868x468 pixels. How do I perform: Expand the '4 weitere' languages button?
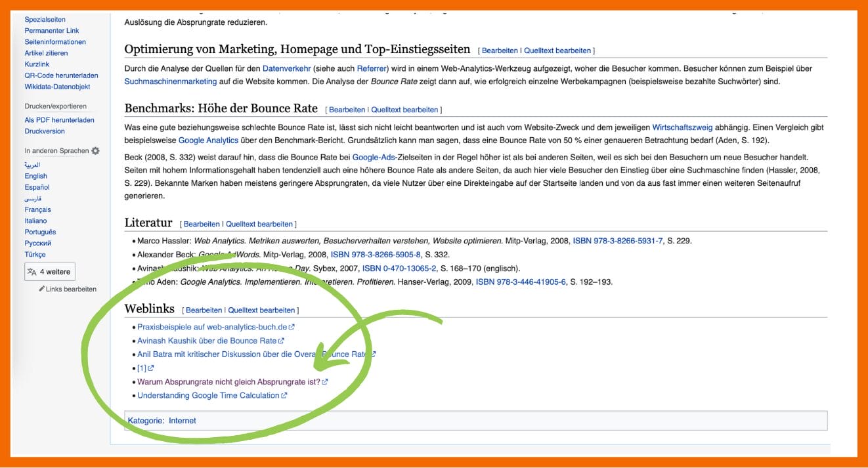[49, 272]
